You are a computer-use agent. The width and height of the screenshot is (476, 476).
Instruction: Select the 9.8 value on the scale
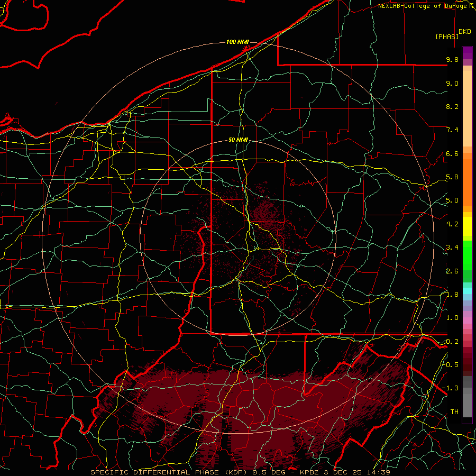tap(452, 59)
